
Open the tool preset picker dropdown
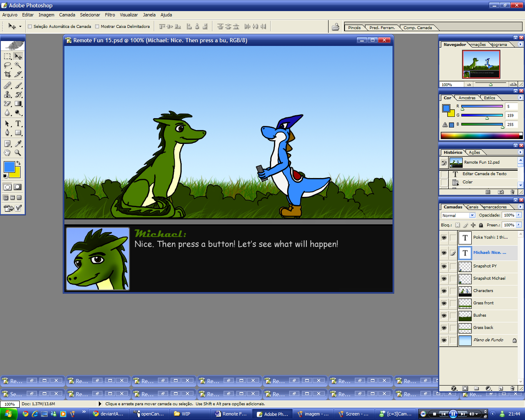point(20,27)
